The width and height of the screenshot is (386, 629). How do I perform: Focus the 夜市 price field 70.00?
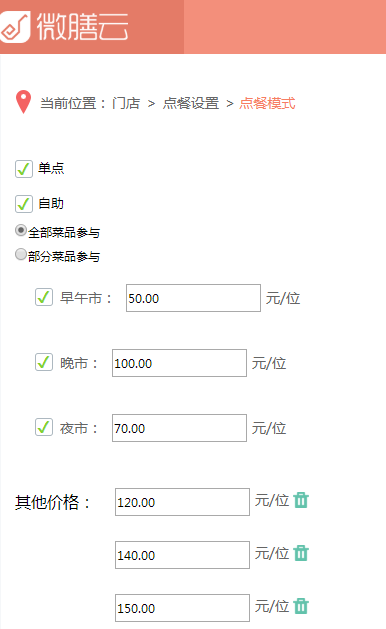179,428
